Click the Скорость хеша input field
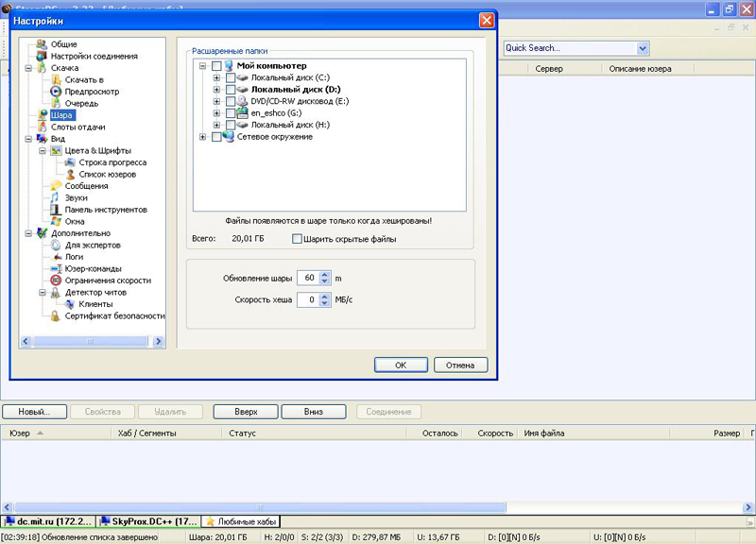This screenshot has height=544, width=756. tap(307, 300)
